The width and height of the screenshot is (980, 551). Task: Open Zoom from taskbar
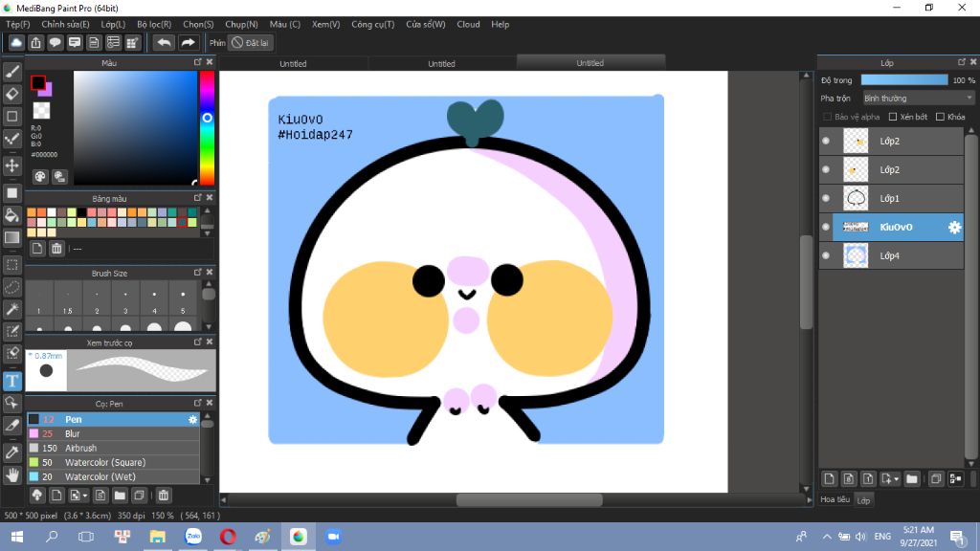click(x=333, y=537)
